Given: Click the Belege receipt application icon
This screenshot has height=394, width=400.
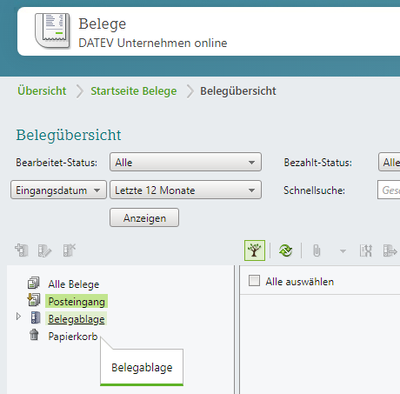Looking at the screenshot, I should point(53,31).
